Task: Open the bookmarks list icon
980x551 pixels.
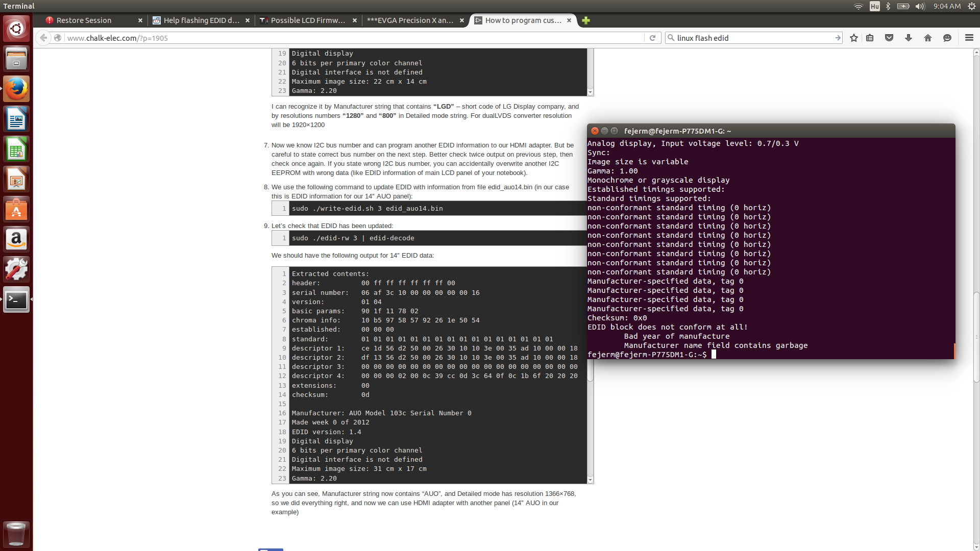Action: [870, 38]
